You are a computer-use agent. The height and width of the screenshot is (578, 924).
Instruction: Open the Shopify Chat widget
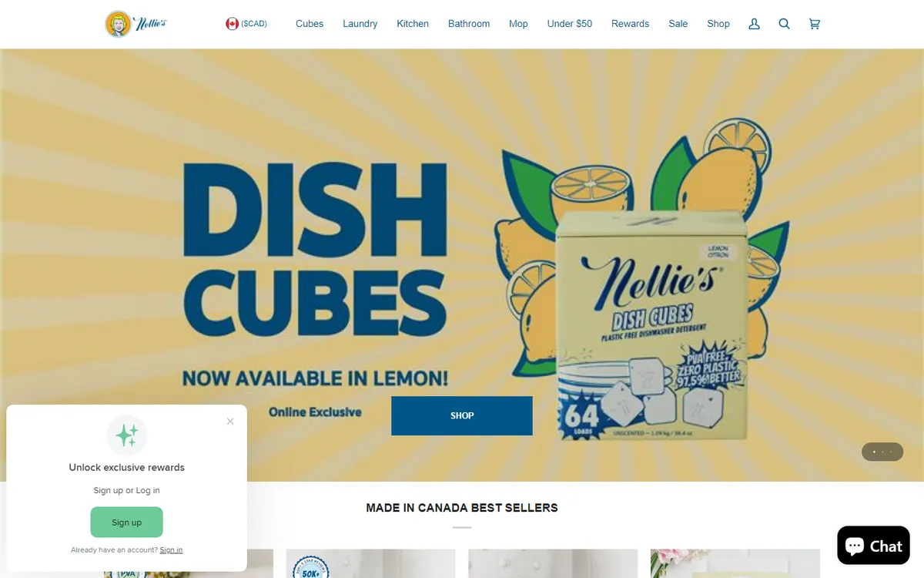coord(873,546)
